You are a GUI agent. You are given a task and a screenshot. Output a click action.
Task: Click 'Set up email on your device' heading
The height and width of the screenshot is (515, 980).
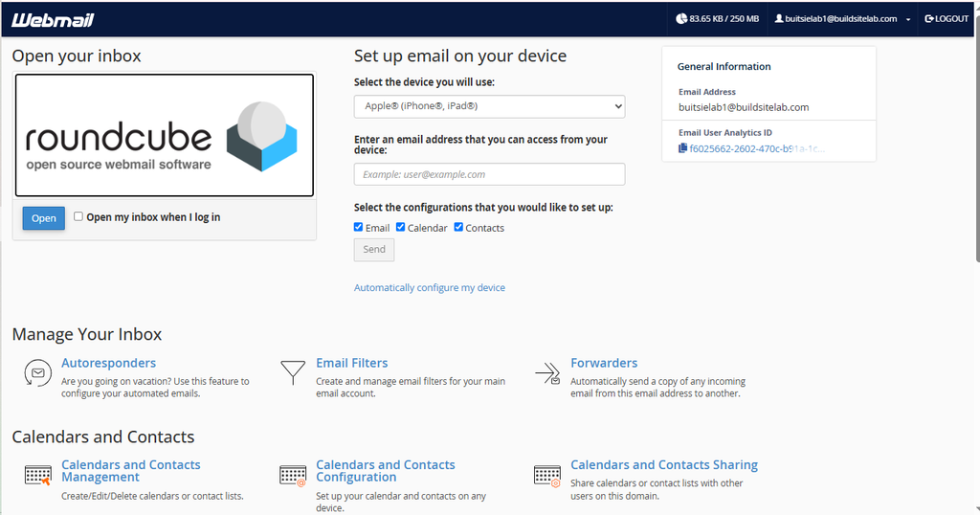460,56
